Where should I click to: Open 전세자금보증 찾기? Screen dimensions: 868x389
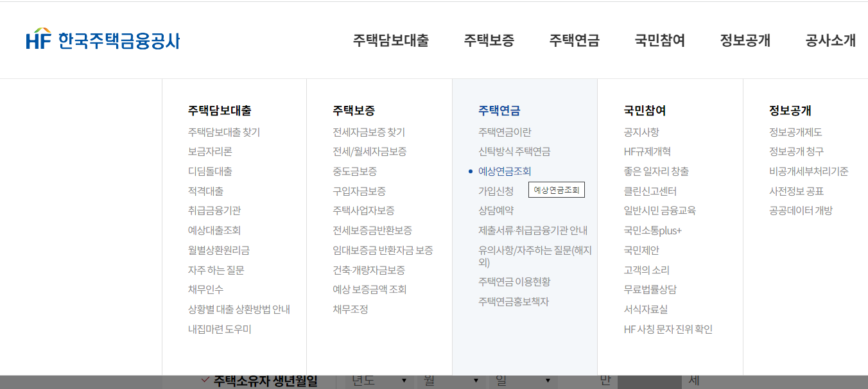(x=369, y=132)
